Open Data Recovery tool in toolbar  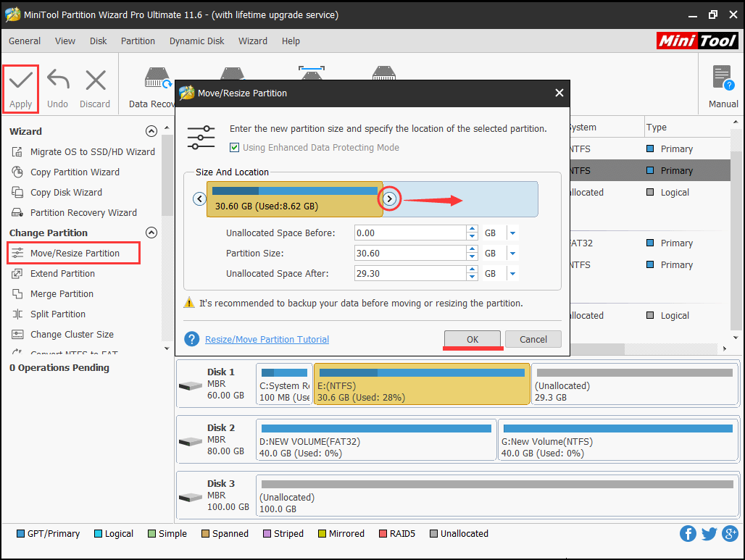[157, 78]
